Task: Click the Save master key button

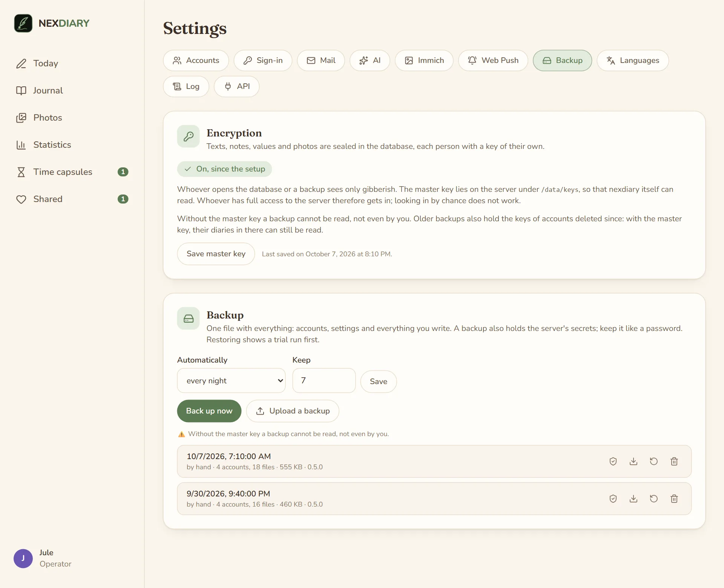Action: (x=216, y=254)
